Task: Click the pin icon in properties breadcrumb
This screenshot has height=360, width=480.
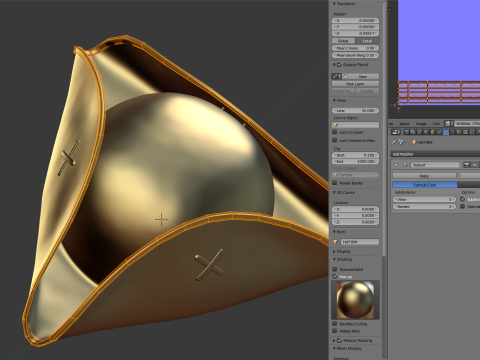Action: [394, 142]
